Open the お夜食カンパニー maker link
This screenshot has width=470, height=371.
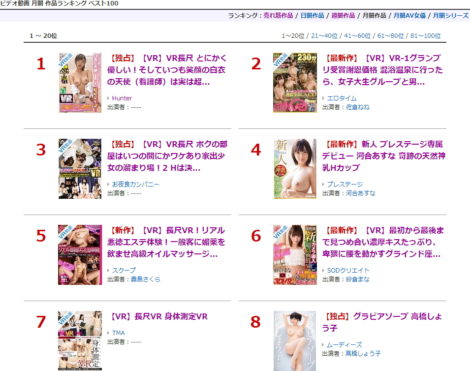(x=135, y=184)
